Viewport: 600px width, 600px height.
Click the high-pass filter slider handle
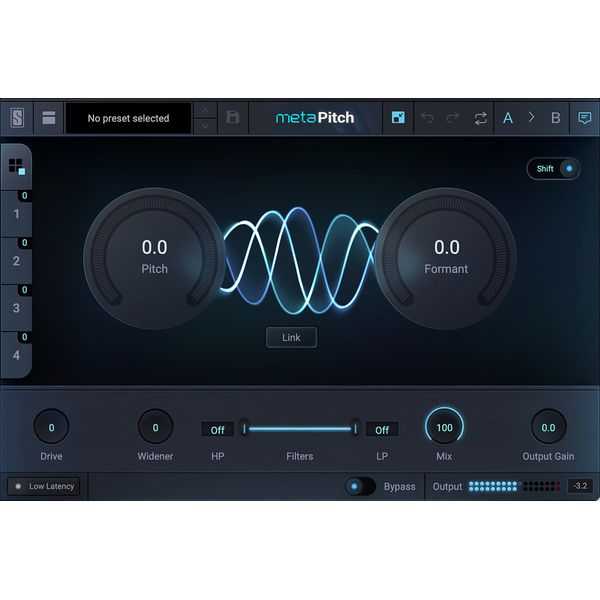tap(244, 429)
